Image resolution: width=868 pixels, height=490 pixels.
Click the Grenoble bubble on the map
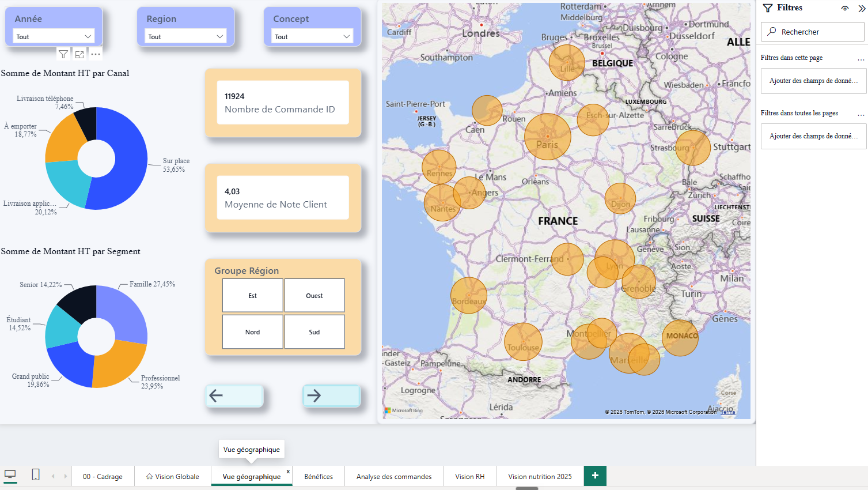tap(639, 281)
